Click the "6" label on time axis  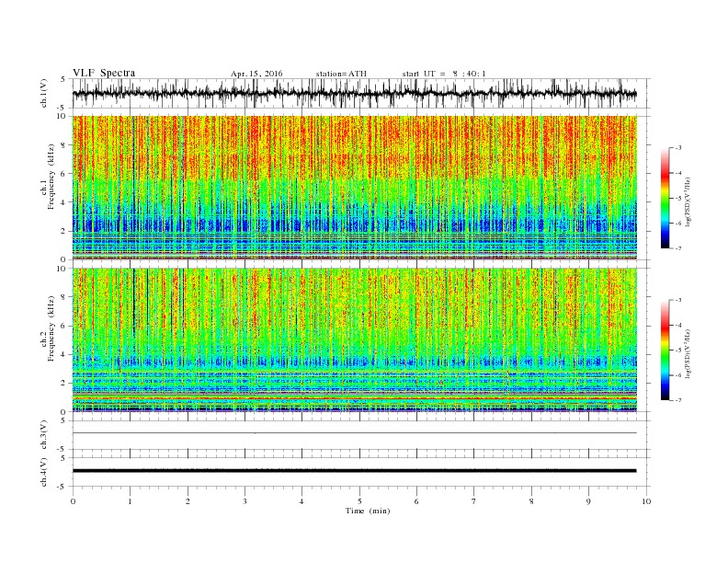pyautogui.click(x=417, y=501)
